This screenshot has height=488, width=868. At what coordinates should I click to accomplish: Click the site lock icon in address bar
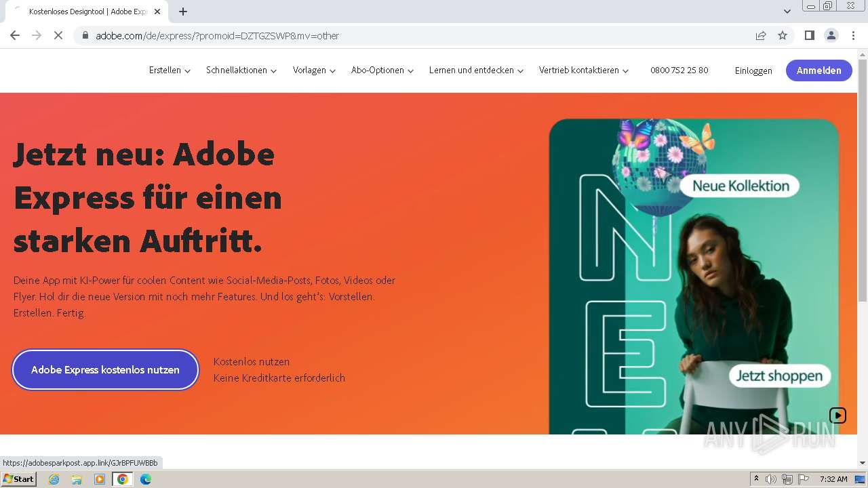point(85,36)
